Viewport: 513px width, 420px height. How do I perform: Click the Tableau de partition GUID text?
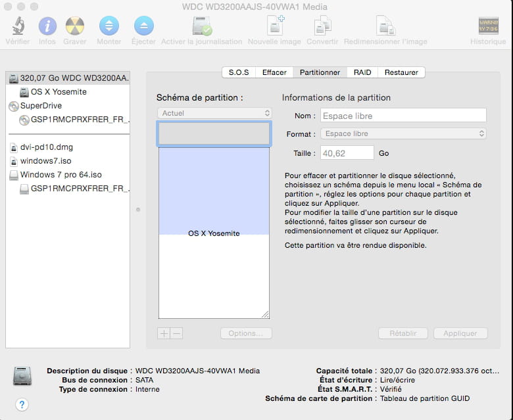[x=425, y=398]
